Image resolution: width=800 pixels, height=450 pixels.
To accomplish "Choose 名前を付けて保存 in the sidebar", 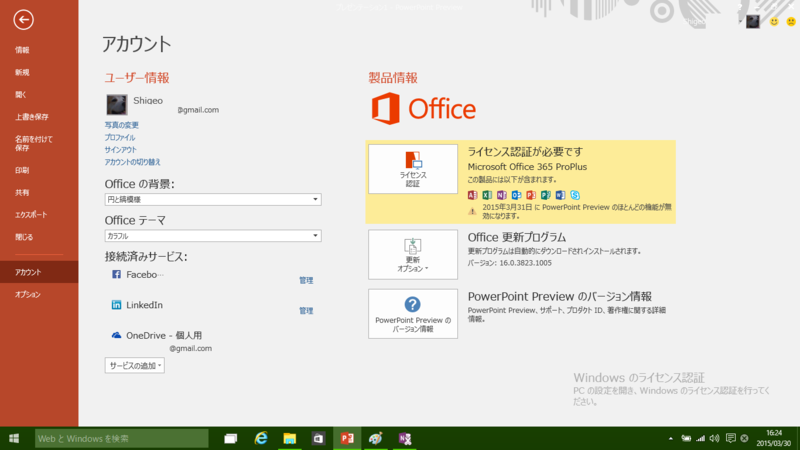I will (33, 143).
